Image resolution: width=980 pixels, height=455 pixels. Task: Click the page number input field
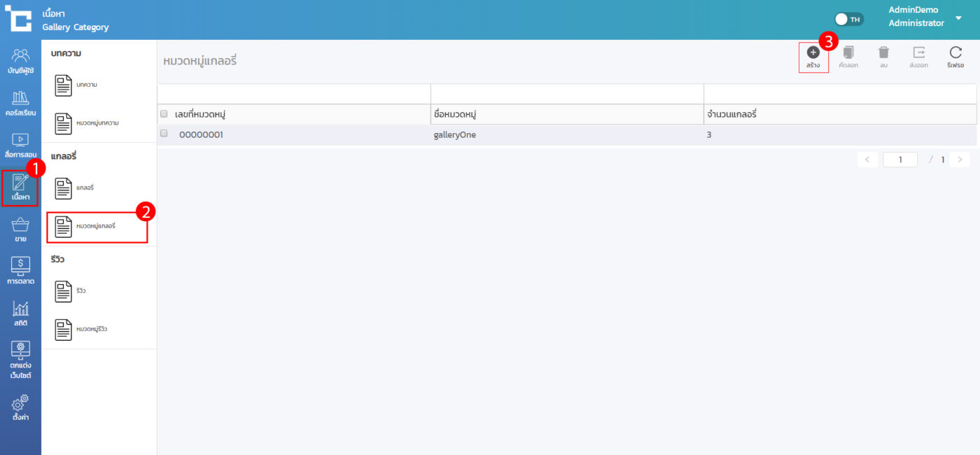pyautogui.click(x=900, y=160)
